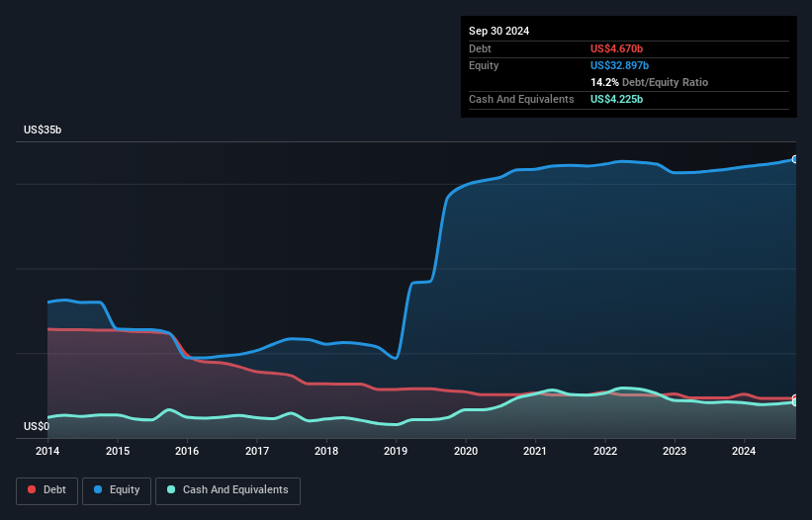Click the 2023 x-axis label
The height and width of the screenshot is (520, 812).
tap(675, 451)
